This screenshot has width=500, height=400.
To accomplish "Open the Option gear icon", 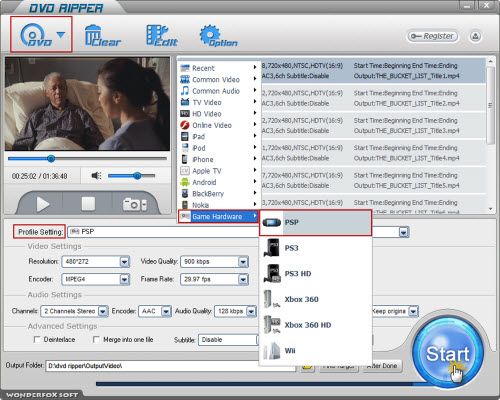I will point(218,35).
